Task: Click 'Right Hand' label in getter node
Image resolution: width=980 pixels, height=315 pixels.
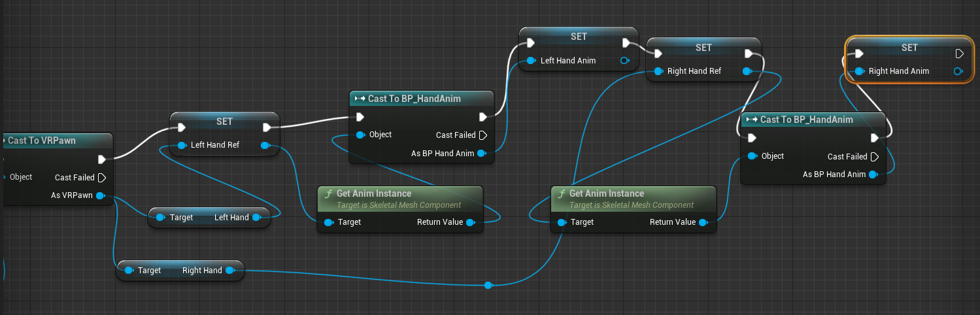Action: click(x=202, y=271)
